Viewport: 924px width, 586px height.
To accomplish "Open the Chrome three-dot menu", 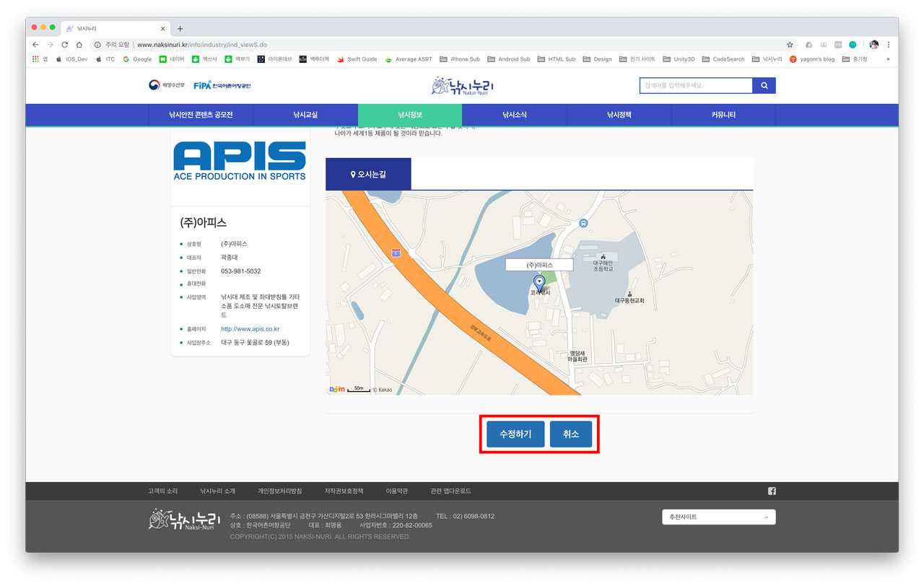I will click(x=889, y=45).
